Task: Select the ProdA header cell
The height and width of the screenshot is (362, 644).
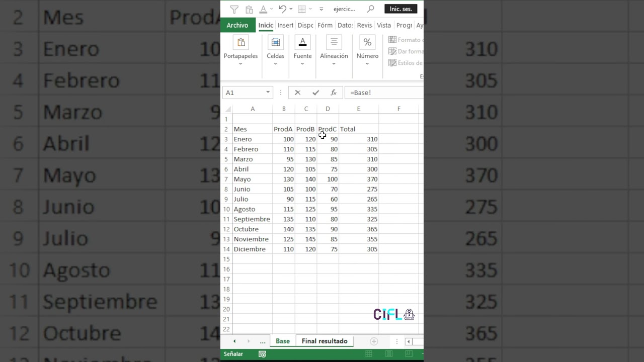Action: pos(284,129)
